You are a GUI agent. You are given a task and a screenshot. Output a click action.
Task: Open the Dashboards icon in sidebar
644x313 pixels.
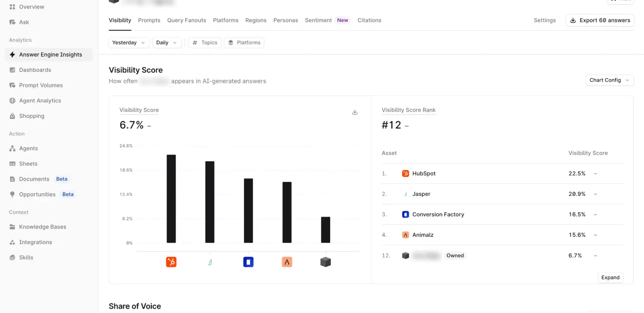pyautogui.click(x=12, y=70)
